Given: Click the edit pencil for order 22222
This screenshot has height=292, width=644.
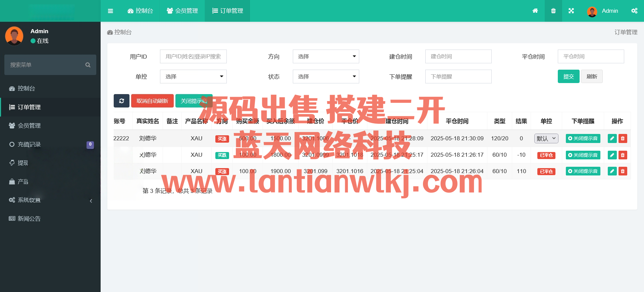Looking at the screenshot, I should [x=612, y=139].
